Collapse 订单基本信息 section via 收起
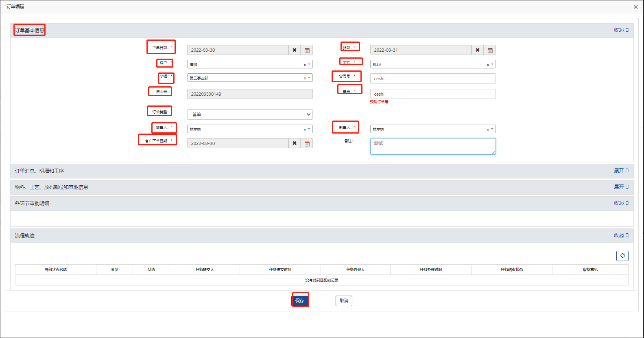Screen dimensions: 644x338 click(x=621, y=30)
